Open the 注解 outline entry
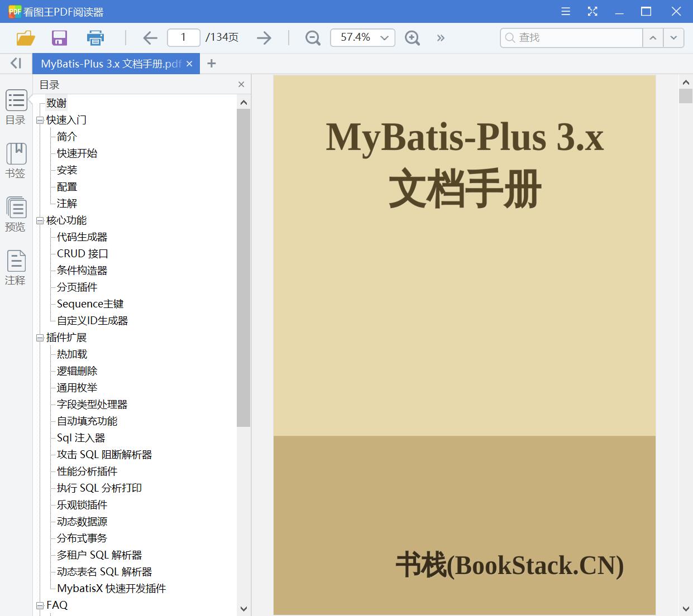The image size is (693, 616). pos(67,204)
